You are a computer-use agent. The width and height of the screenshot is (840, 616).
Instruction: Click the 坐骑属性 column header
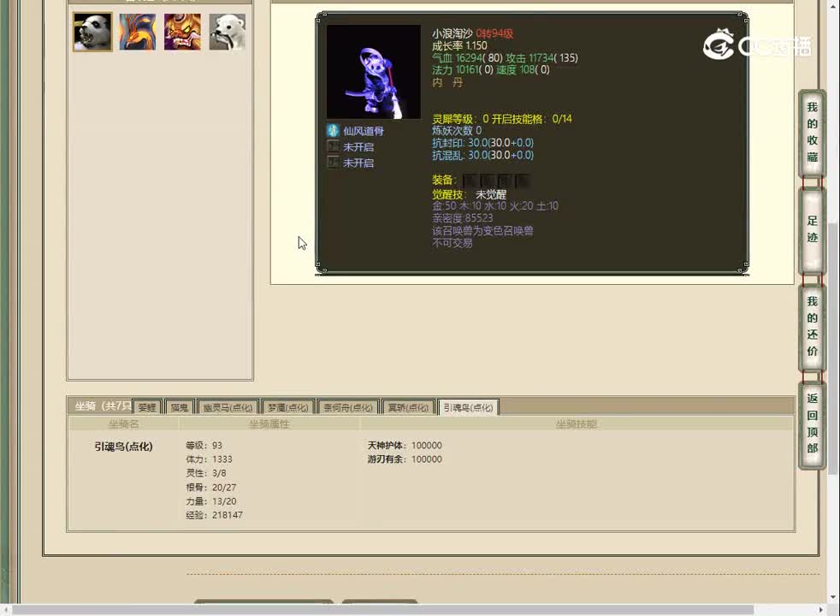269,423
